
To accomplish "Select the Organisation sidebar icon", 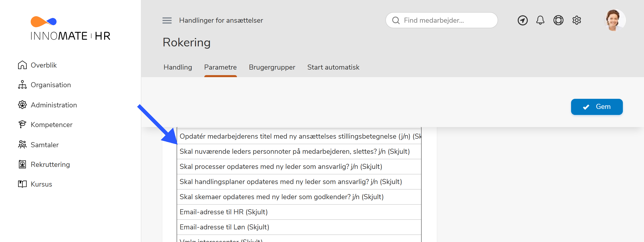I will (23, 85).
